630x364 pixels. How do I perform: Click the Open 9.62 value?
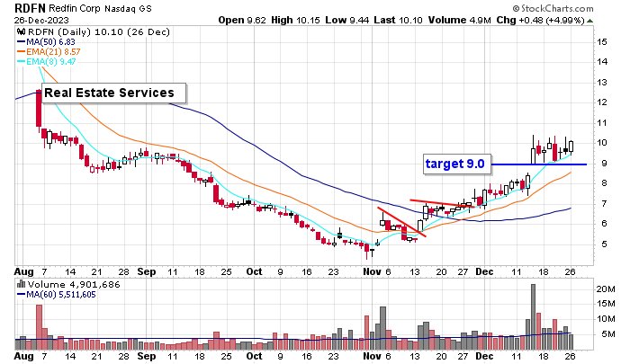point(242,20)
